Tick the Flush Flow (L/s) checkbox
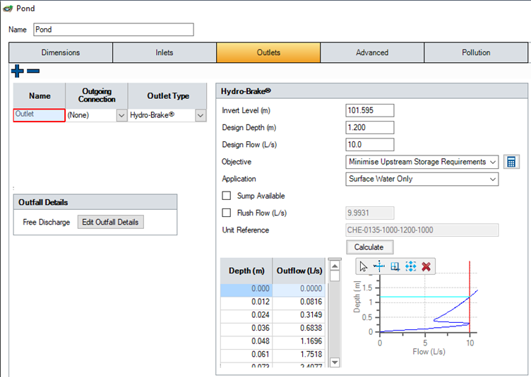Image resolution: width=531 pixels, height=377 pixels. pyautogui.click(x=226, y=212)
